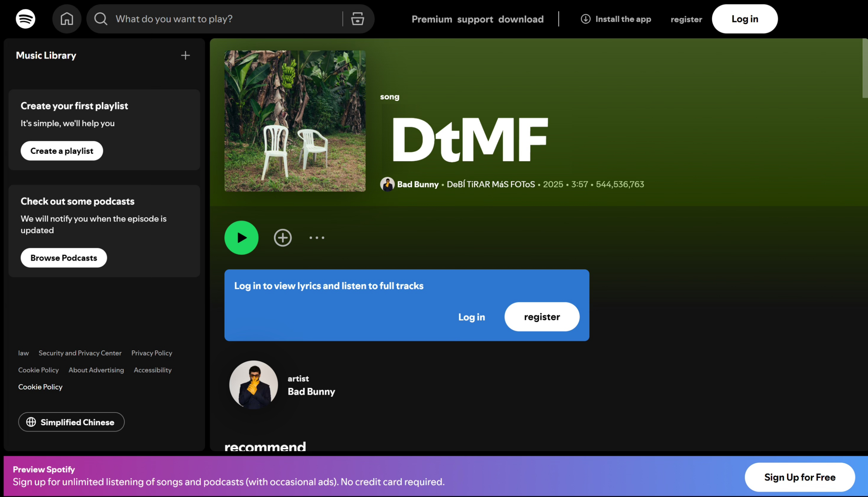Click the search magnifier icon

101,19
